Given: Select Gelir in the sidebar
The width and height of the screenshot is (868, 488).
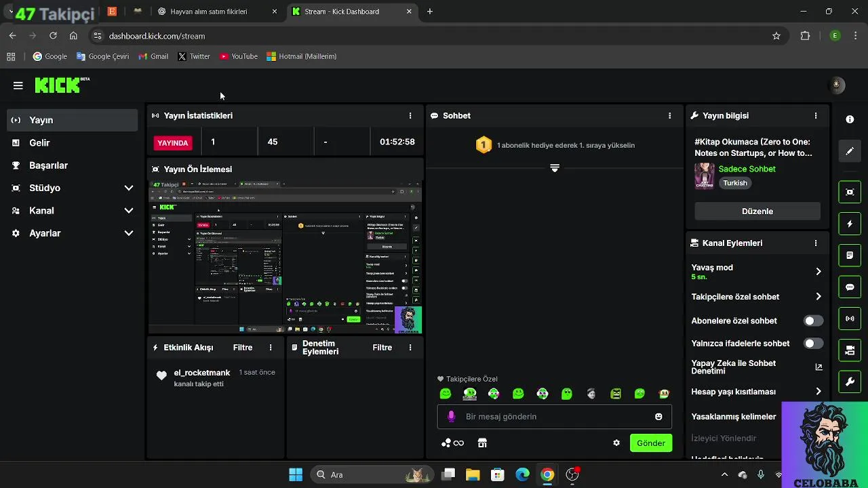Looking at the screenshot, I should click(73, 143).
